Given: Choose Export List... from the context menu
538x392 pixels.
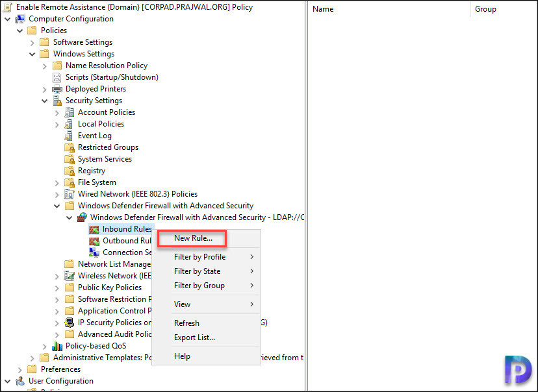Looking at the screenshot, I should [206, 337].
